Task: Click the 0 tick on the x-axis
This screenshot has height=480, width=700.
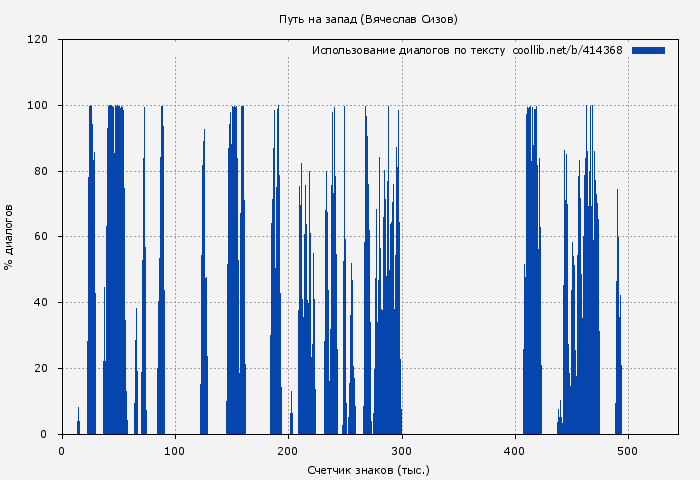Action: click(62, 450)
